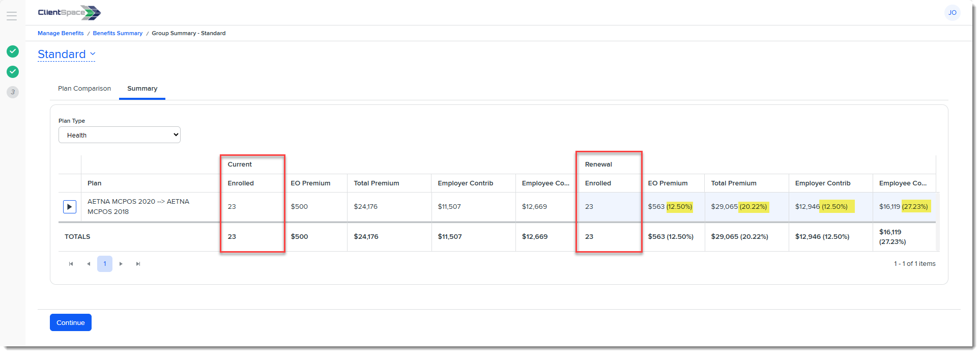The height and width of the screenshot is (354, 980).
Task: Select page 1 in the pager
Action: [x=105, y=264]
